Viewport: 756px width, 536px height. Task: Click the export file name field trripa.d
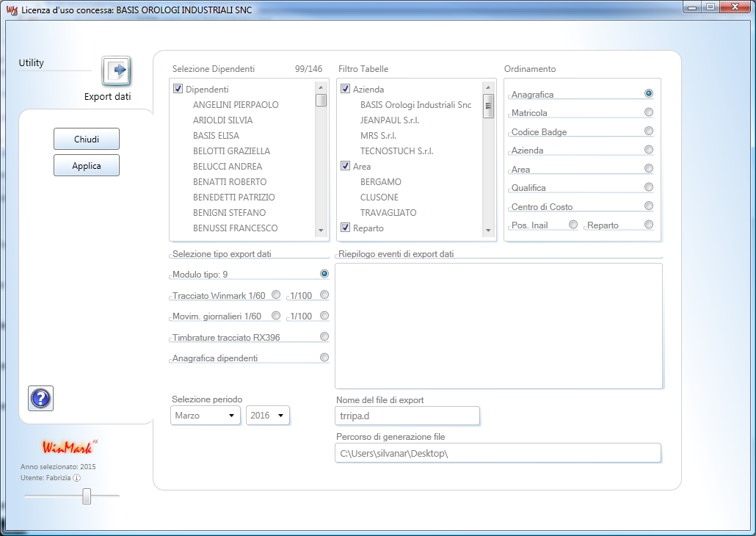[407, 416]
